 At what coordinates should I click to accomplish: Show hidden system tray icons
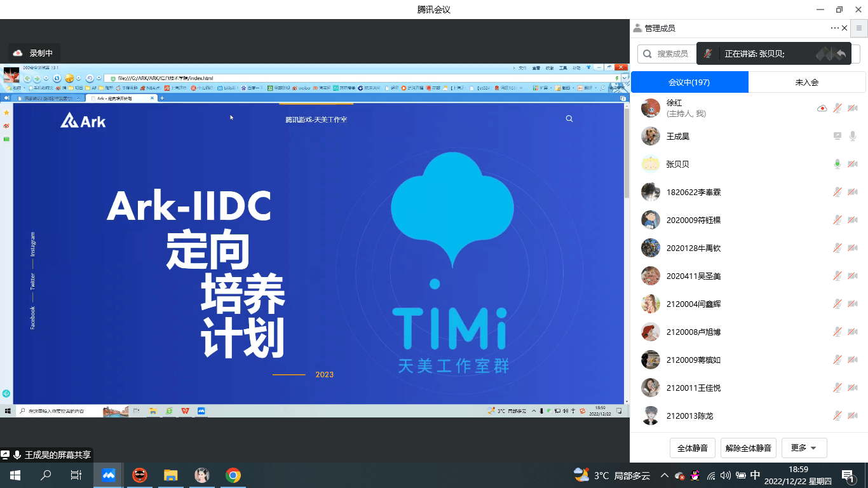(x=664, y=475)
